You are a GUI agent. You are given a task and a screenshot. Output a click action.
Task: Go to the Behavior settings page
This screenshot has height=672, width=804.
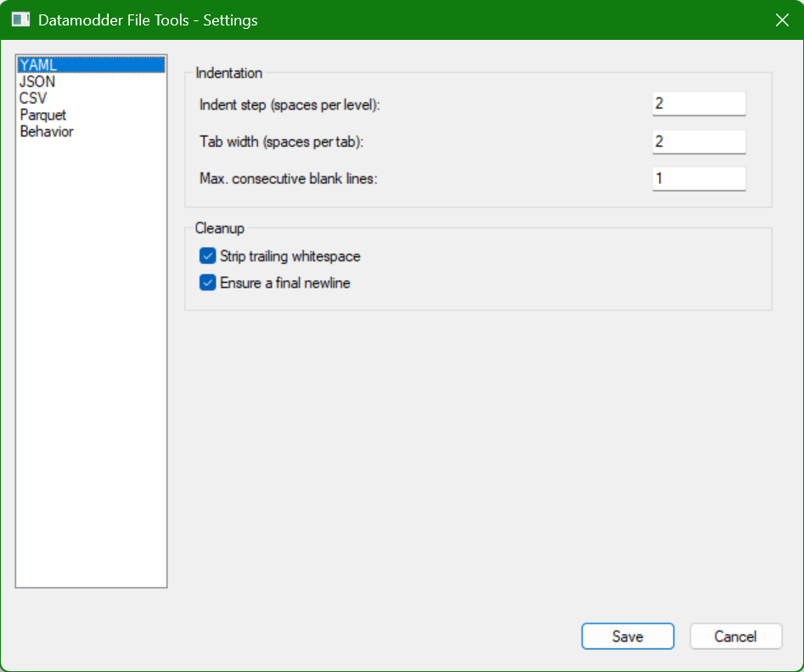click(x=92, y=132)
